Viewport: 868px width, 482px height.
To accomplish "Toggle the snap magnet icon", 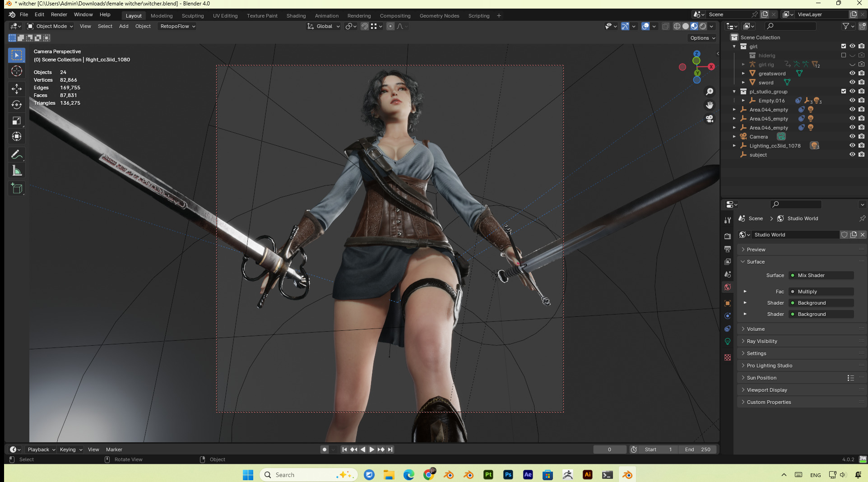I will (364, 26).
